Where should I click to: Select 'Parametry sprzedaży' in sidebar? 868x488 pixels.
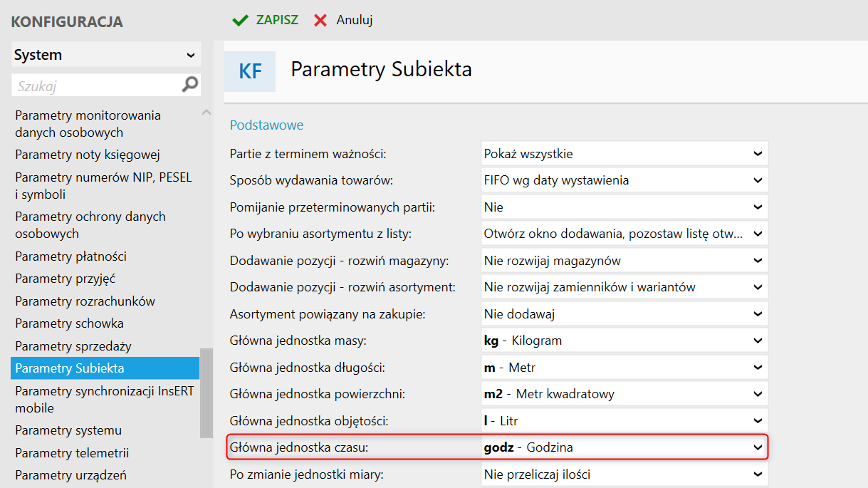(73, 346)
